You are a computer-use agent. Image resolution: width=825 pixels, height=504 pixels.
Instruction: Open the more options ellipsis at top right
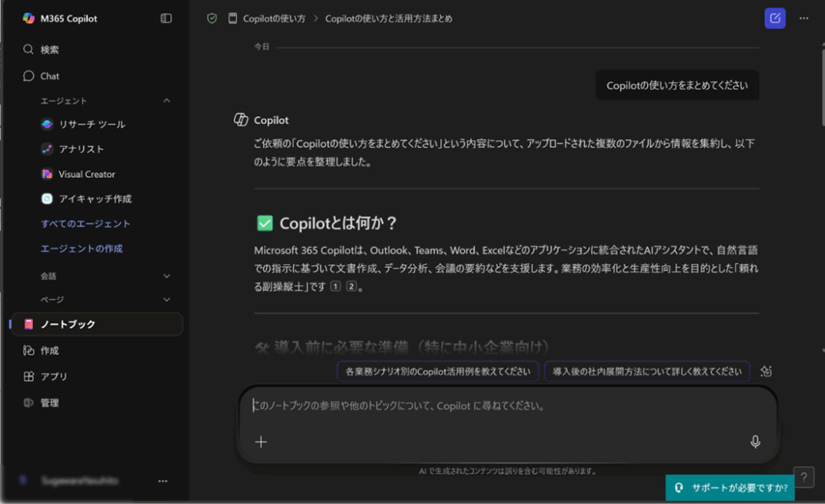(x=804, y=19)
